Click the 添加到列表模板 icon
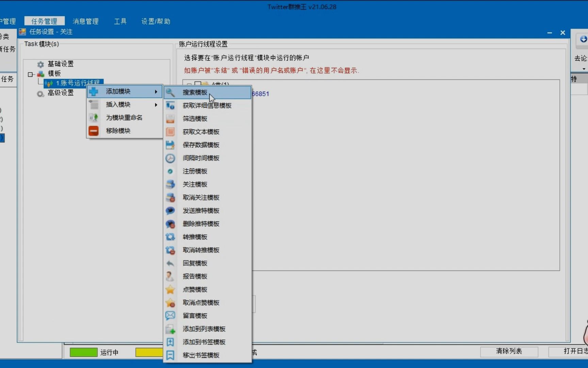The height and width of the screenshot is (368, 588). pos(170,329)
